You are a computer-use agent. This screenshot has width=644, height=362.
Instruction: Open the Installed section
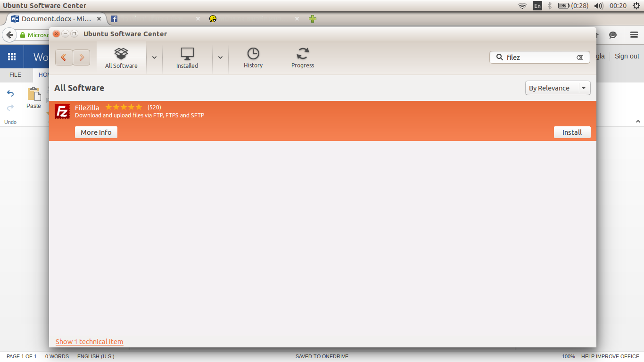(x=187, y=58)
